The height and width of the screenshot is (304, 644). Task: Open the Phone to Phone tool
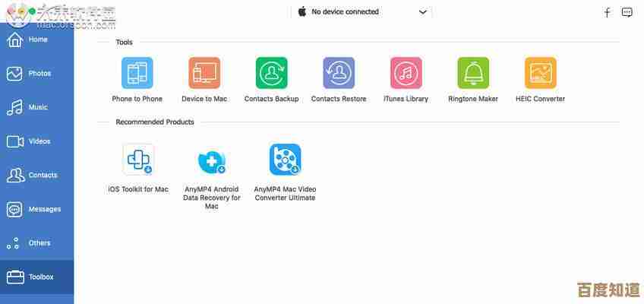coord(137,73)
